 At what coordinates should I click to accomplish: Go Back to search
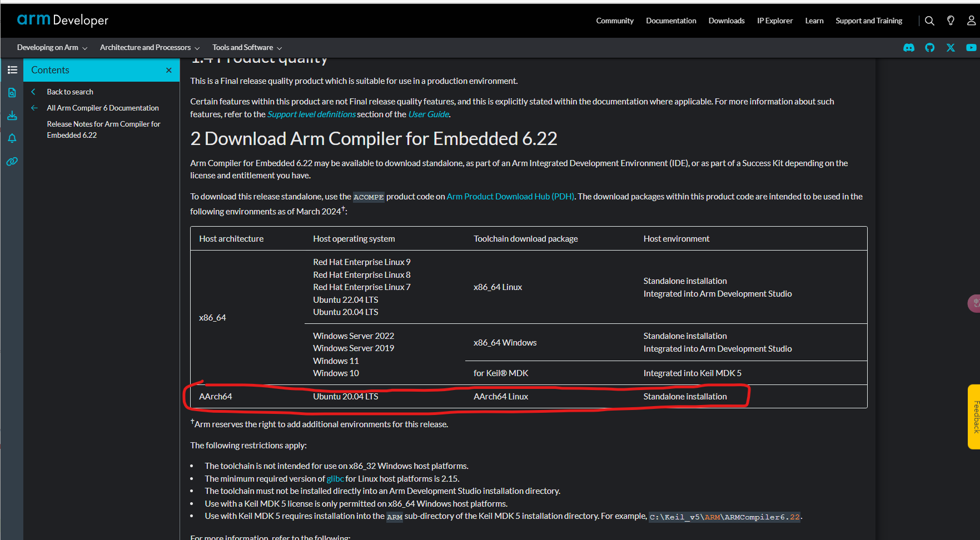pos(70,92)
